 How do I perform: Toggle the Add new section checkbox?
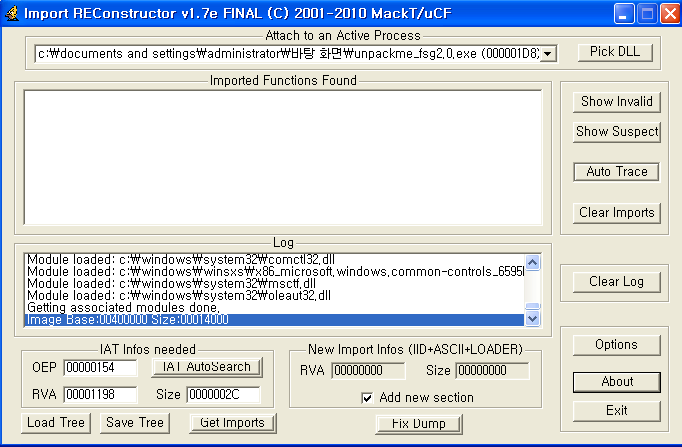click(x=368, y=398)
